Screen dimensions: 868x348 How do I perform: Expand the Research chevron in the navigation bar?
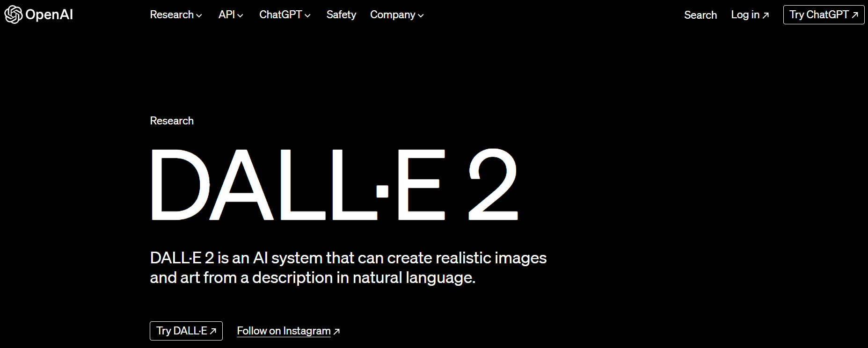tap(199, 15)
